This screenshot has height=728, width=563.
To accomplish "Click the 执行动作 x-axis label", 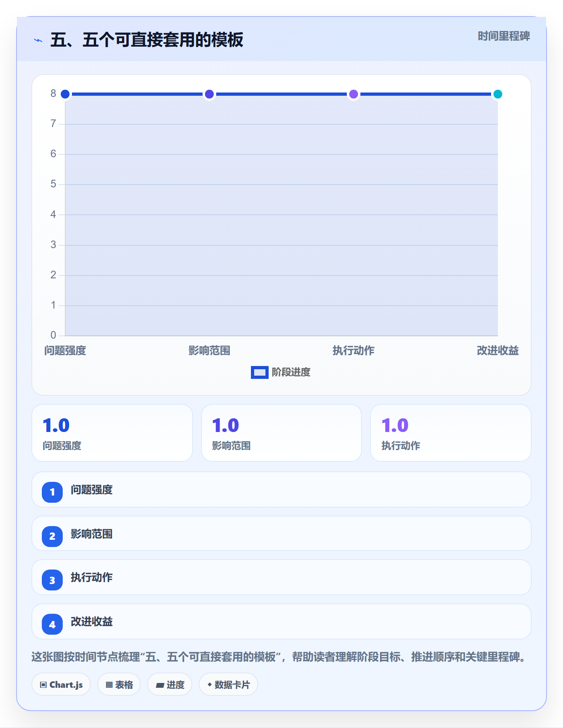I will [353, 351].
